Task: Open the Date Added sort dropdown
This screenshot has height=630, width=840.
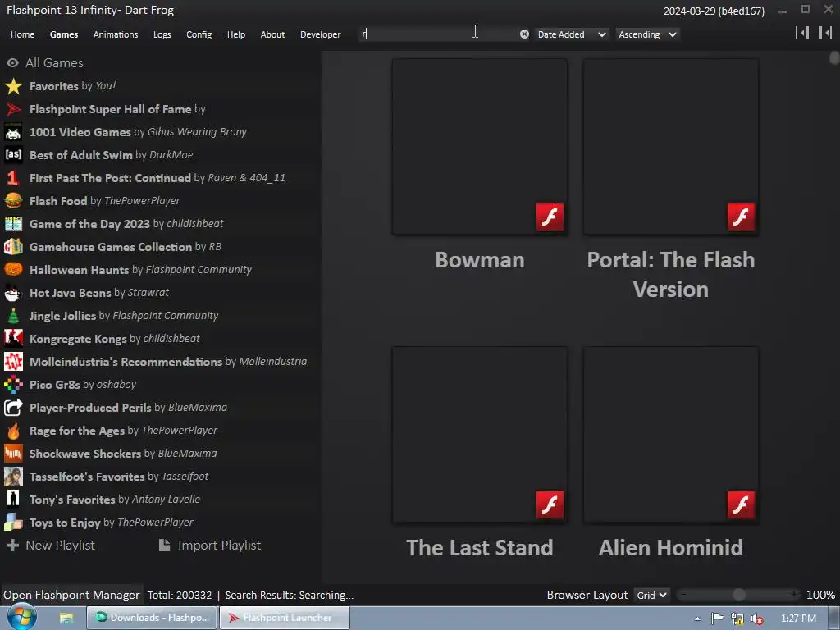Action: pos(571,34)
